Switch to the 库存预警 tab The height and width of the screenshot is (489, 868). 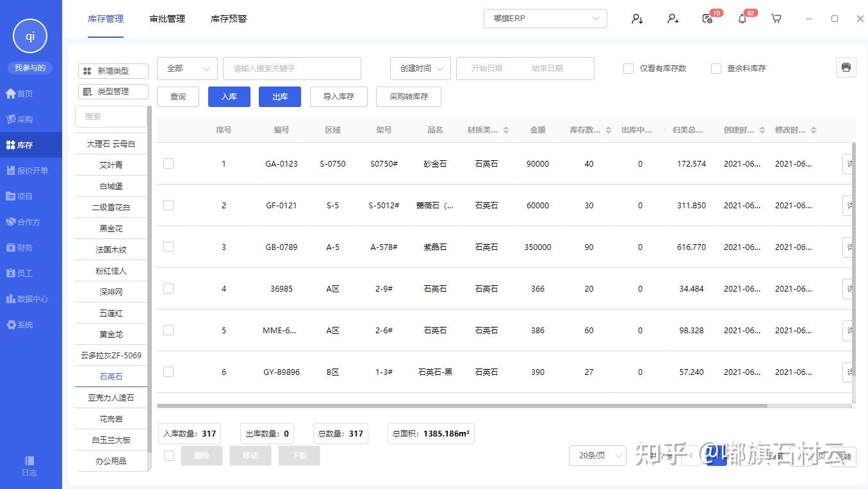pyautogui.click(x=229, y=19)
